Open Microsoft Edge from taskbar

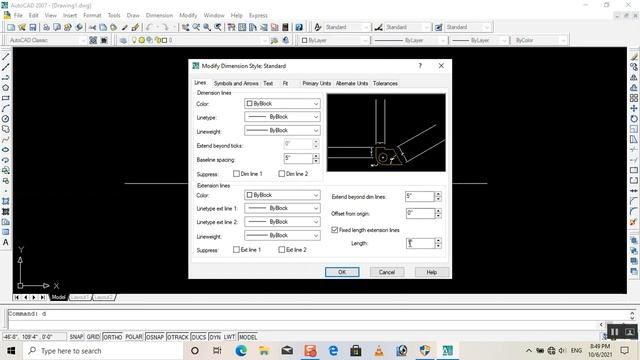pyautogui.click(x=241, y=351)
